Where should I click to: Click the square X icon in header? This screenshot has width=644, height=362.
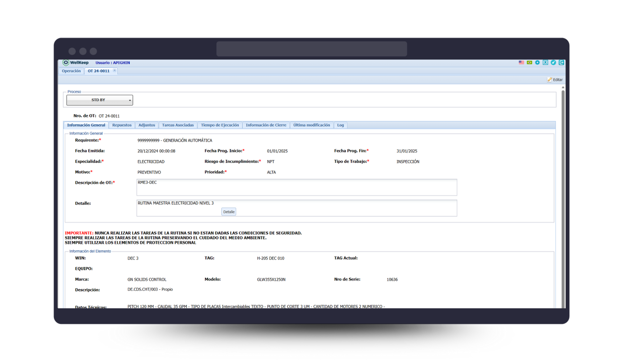(x=545, y=63)
